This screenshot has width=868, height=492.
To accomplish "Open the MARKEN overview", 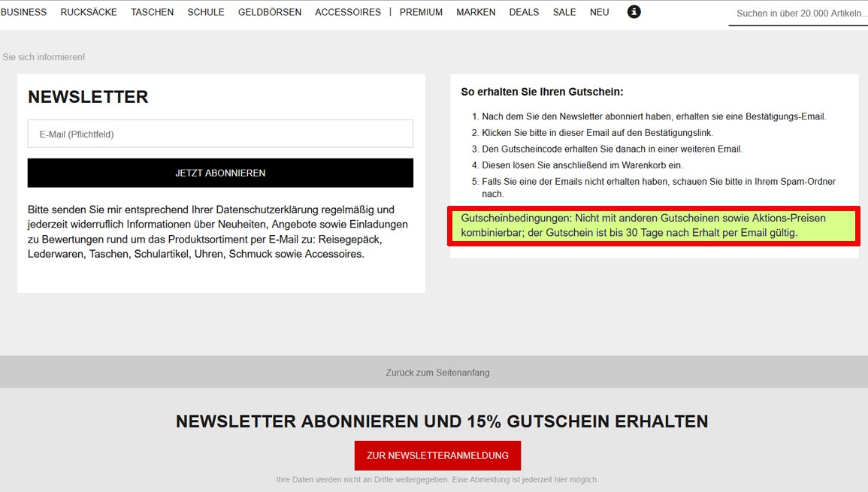I will 475,11.
